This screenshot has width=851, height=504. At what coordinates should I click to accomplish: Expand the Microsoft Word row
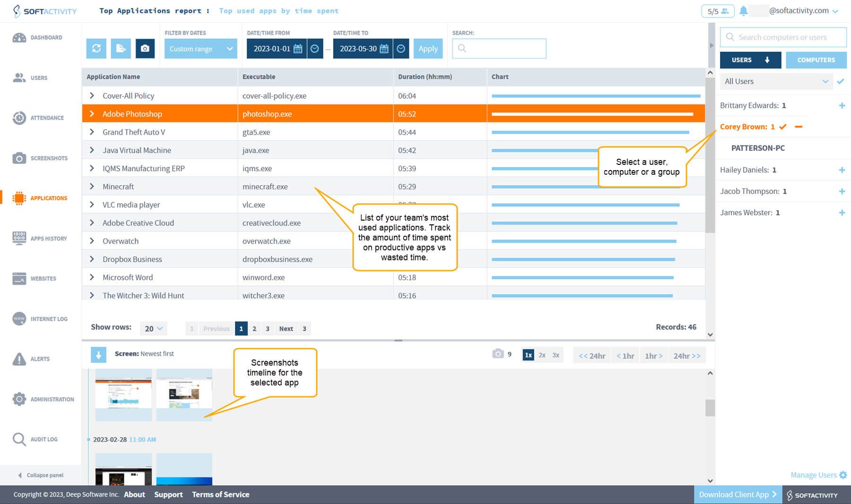tap(92, 277)
